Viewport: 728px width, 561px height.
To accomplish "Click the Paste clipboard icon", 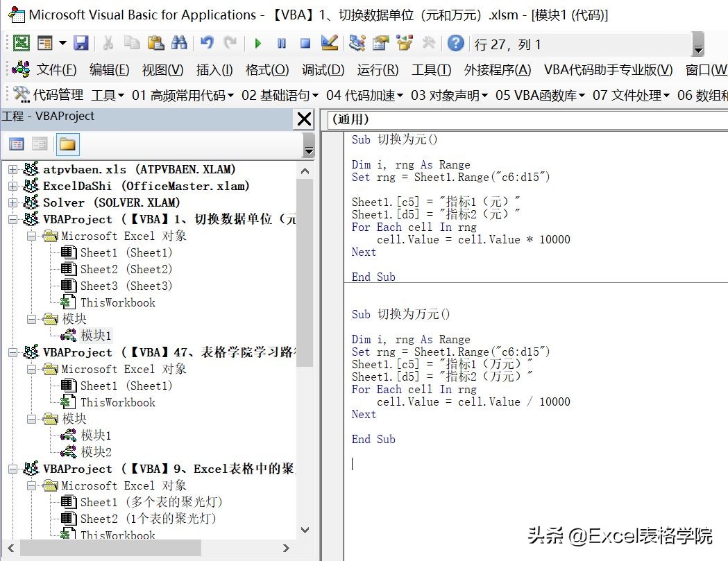I will coord(155,43).
